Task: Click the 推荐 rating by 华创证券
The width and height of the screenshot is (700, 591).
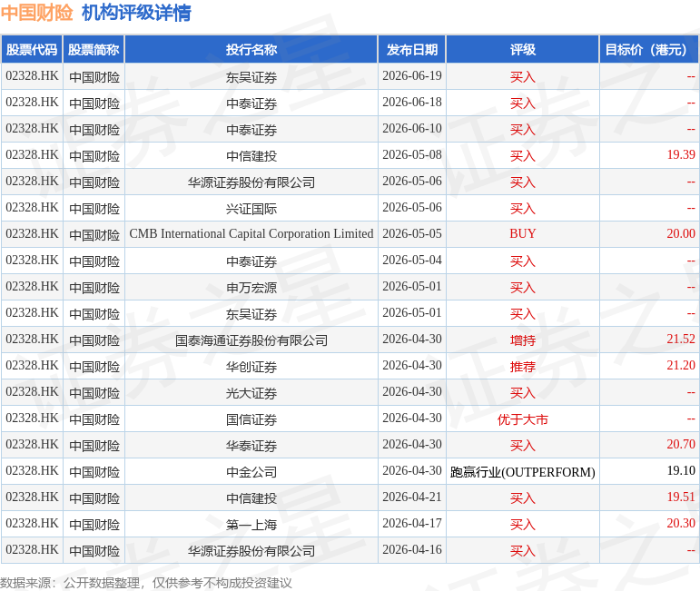Action: 522,367
